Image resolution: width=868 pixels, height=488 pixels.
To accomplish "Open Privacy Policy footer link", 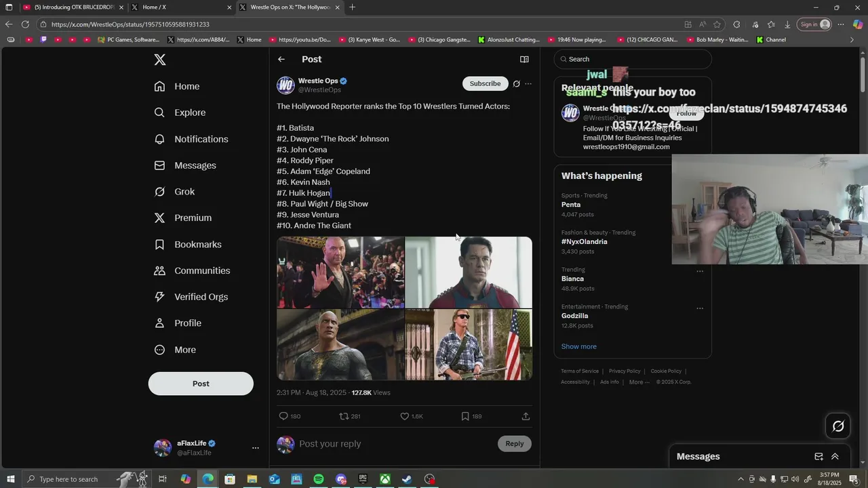I will coord(625,371).
